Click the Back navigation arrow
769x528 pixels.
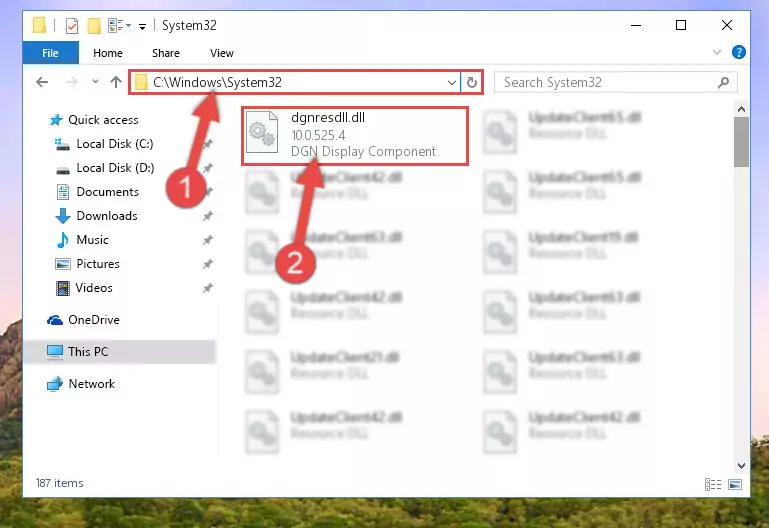pyautogui.click(x=42, y=82)
